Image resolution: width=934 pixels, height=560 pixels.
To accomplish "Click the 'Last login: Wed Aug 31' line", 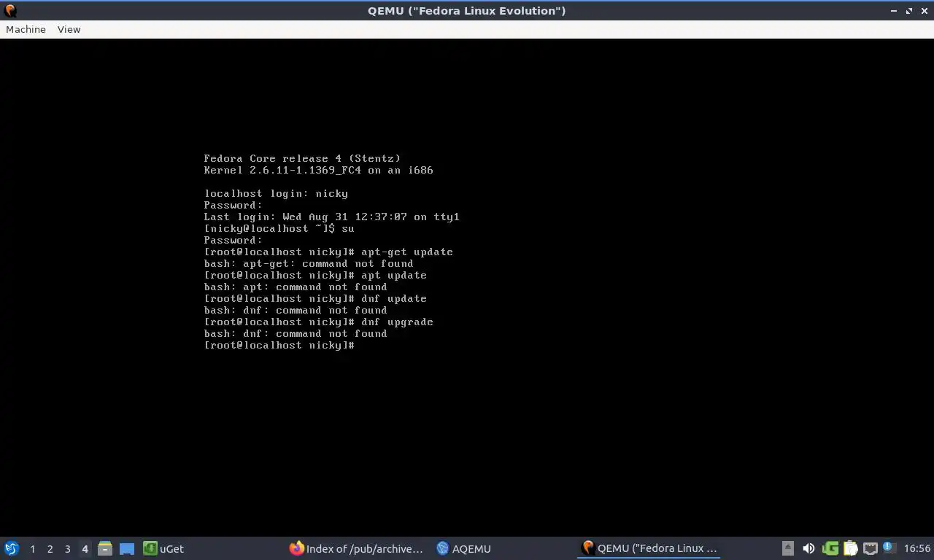I will 331,217.
